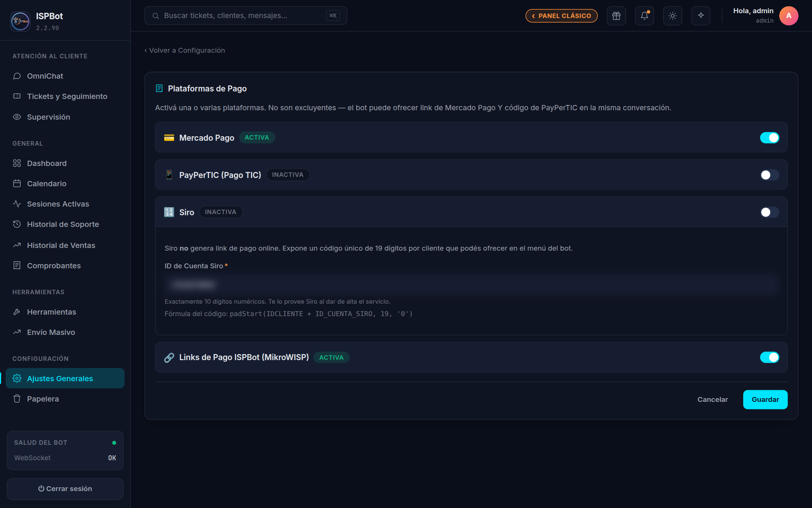Screen dimensions: 812x508
Task: Open Historial de Soporte in the sidebar
Action: click(65, 224)
